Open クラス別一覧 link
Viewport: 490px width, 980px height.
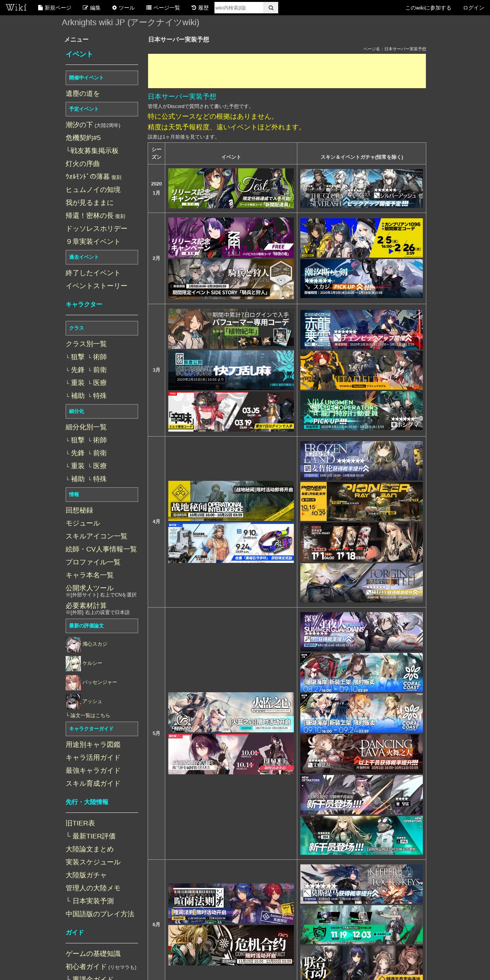click(86, 344)
